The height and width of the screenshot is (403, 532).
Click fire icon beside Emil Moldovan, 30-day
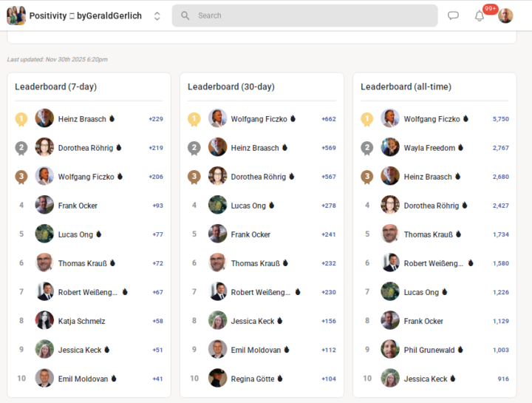coord(287,349)
